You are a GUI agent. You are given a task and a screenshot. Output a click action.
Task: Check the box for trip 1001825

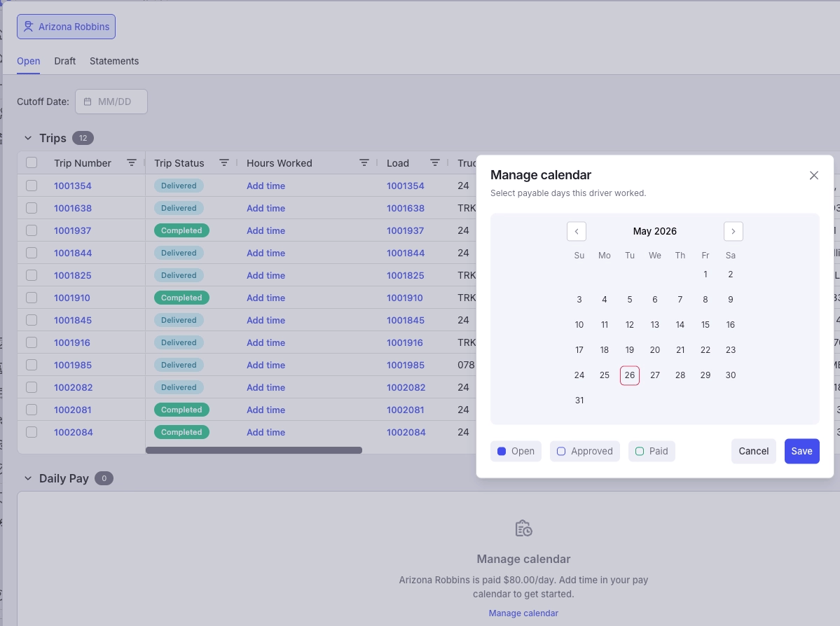(32, 275)
